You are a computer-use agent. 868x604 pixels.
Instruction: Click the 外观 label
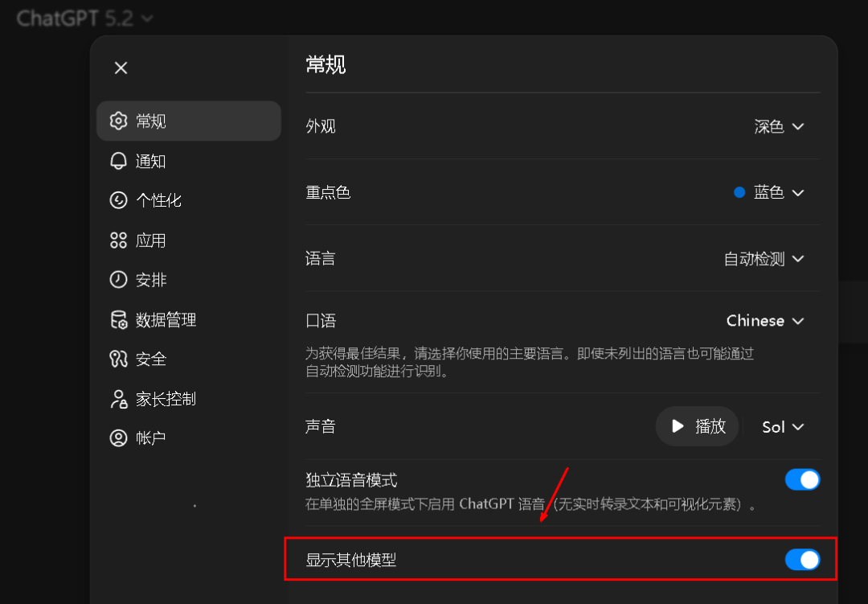321,126
